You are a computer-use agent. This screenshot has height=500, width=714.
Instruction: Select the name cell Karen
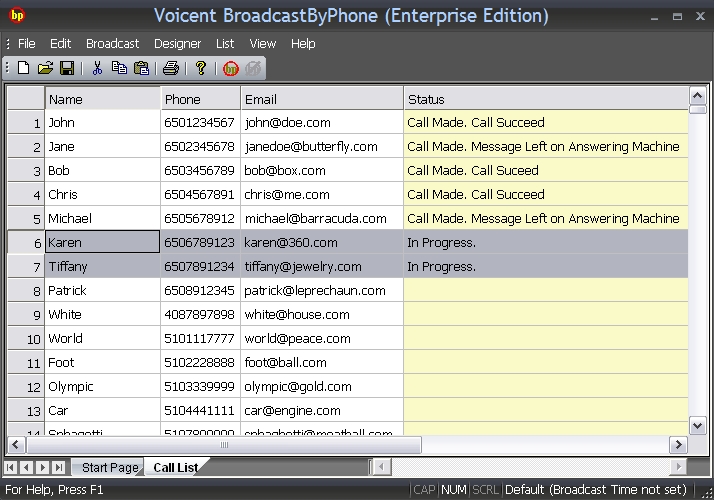[102, 242]
